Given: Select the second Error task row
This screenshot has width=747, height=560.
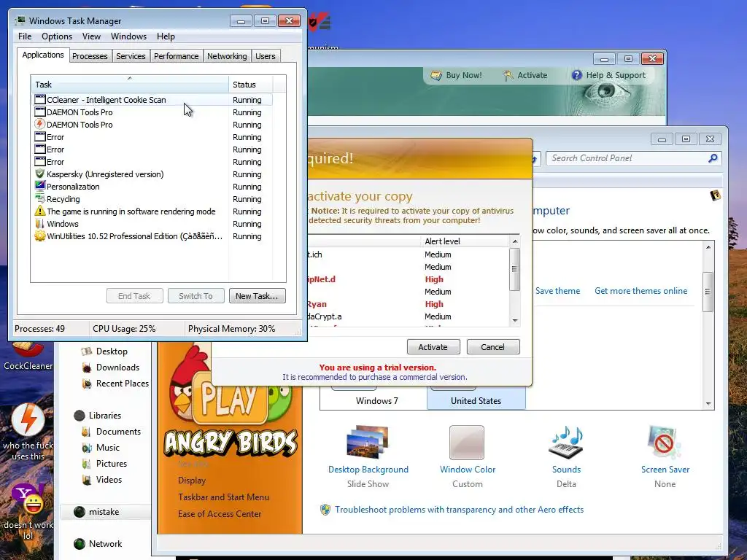Looking at the screenshot, I should click(x=152, y=149).
